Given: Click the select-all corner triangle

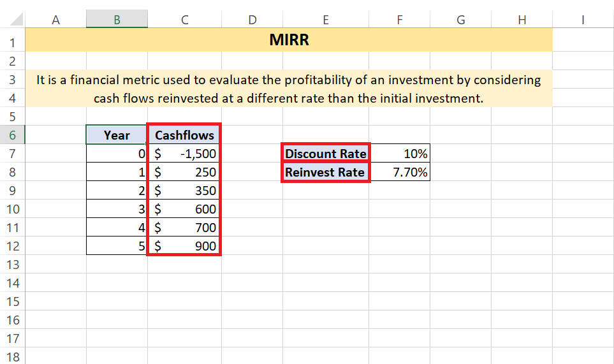Looking at the screenshot, I should (16, 19).
